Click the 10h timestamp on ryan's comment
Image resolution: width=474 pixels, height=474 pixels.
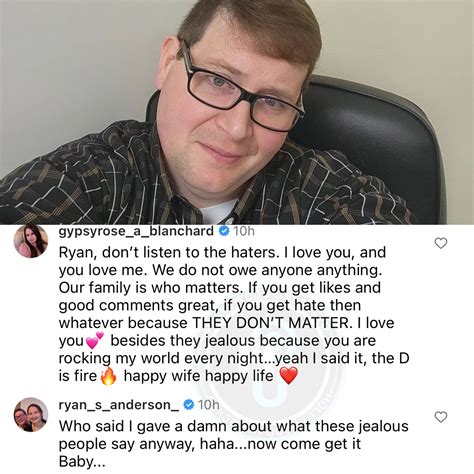(209, 405)
